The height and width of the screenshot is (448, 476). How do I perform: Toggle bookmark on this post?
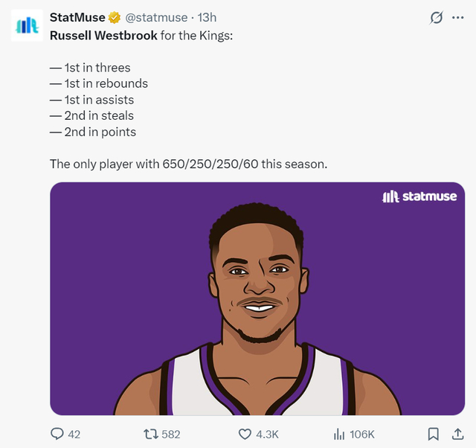click(x=434, y=434)
